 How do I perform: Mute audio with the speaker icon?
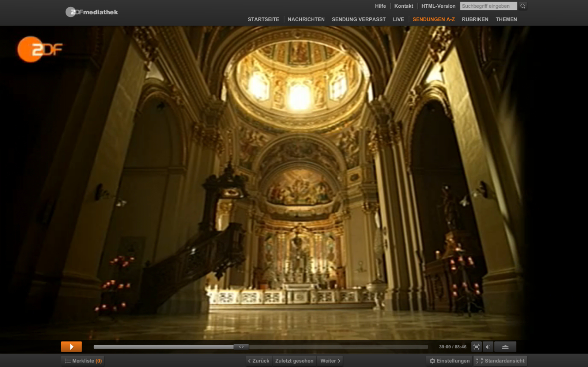tap(488, 347)
